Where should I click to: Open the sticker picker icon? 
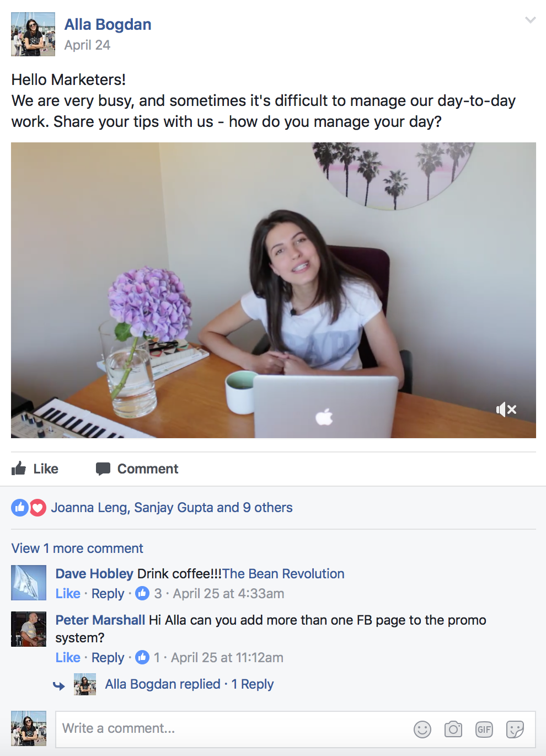tap(515, 730)
